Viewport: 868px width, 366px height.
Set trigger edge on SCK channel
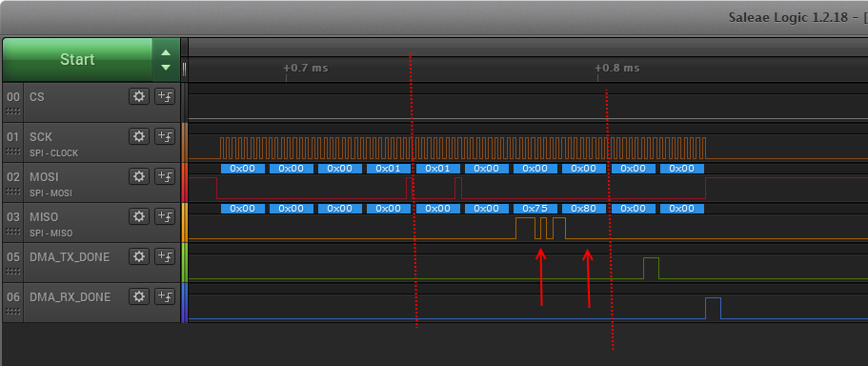165,136
